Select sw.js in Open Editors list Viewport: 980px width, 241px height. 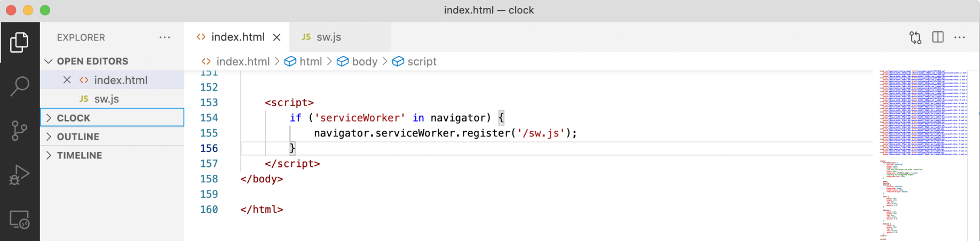[x=106, y=99]
